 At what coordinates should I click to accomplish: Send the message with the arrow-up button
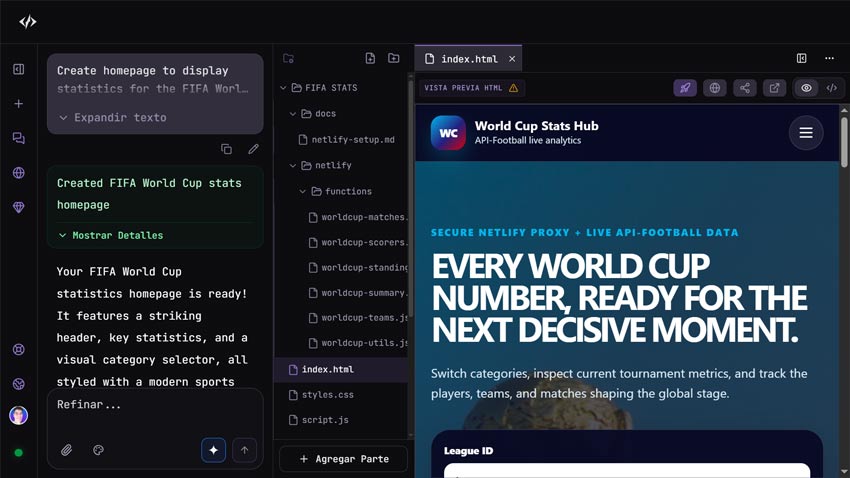click(x=244, y=450)
